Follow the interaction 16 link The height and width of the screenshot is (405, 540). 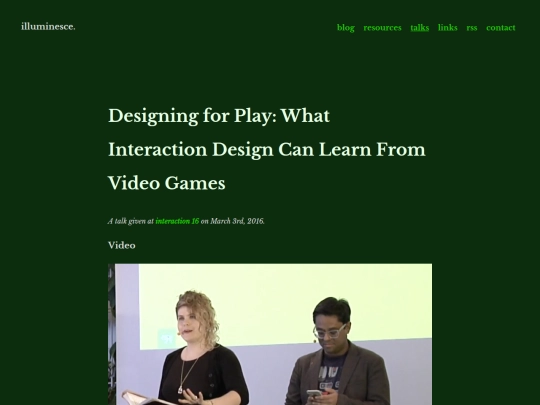click(x=177, y=221)
